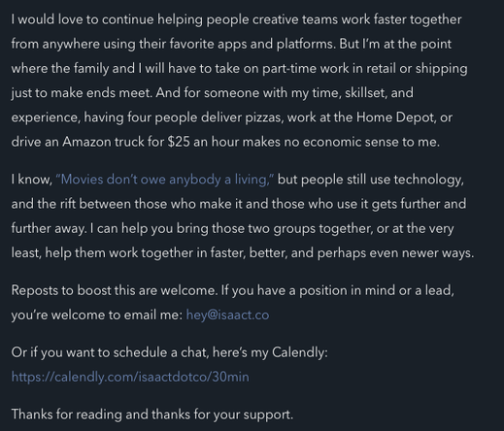Click the paragraph starting "I would love to continue"
The height and width of the screenshot is (431, 504).
(240, 81)
